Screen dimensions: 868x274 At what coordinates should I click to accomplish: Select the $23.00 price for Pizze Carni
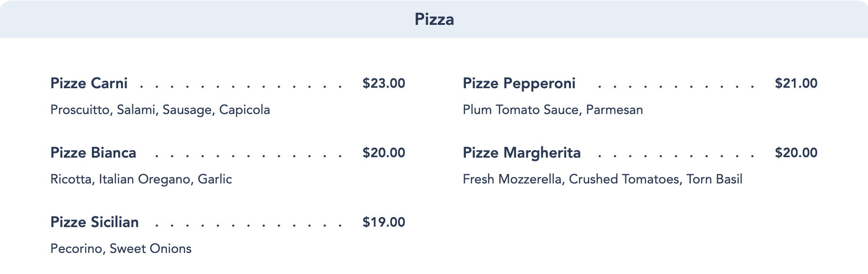(383, 83)
